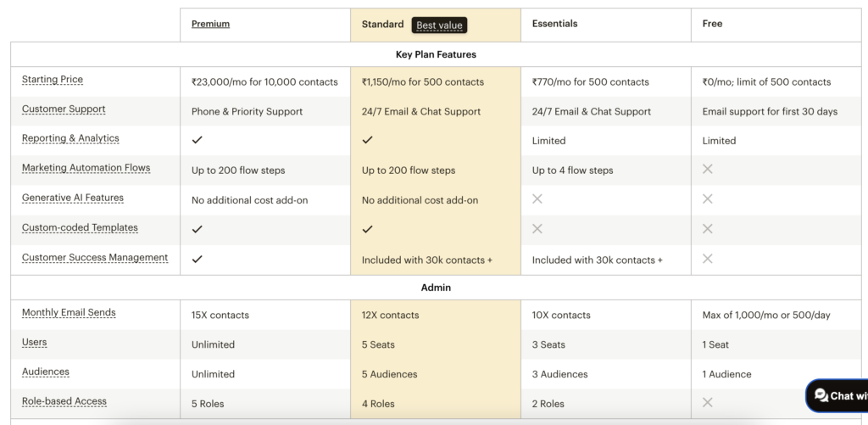Click the Generative AI Features label
Screen dimensions: 868x425
(73, 198)
